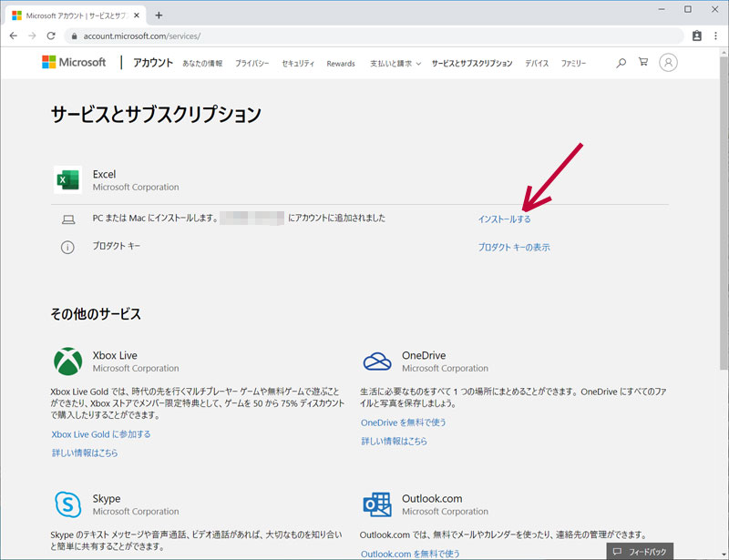Click the プロダクト キーの表示 link
The image size is (729, 560).
pos(514,248)
